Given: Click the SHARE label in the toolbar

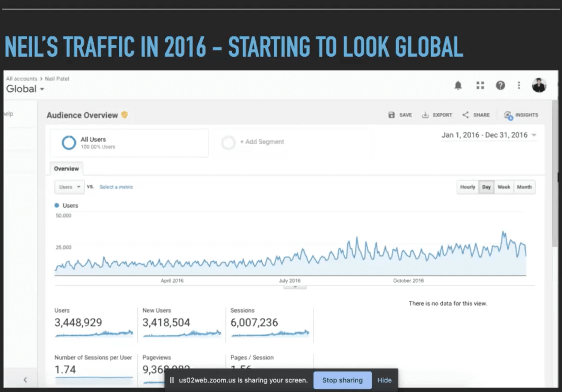Looking at the screenshot, I should pos(481,115).
